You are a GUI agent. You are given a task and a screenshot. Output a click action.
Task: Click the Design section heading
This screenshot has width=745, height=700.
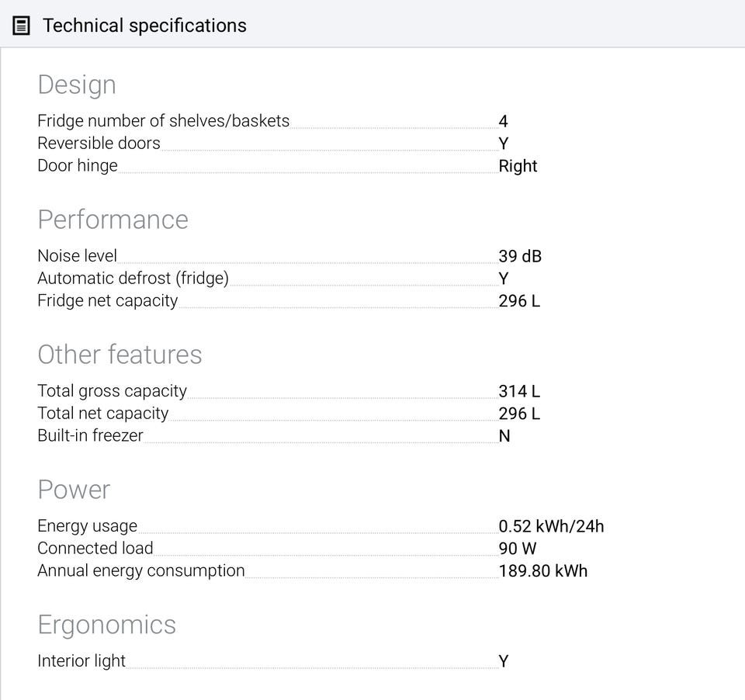[x=77, y=85]
